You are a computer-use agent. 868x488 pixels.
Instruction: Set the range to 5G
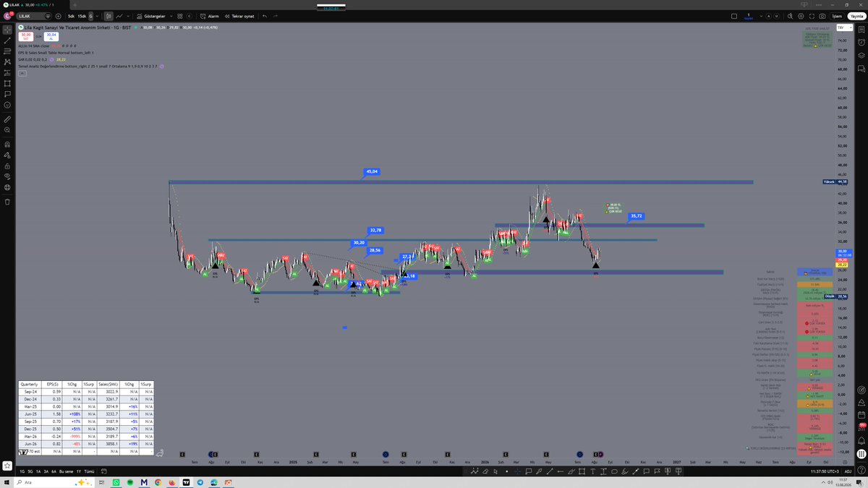click(30, 471)
